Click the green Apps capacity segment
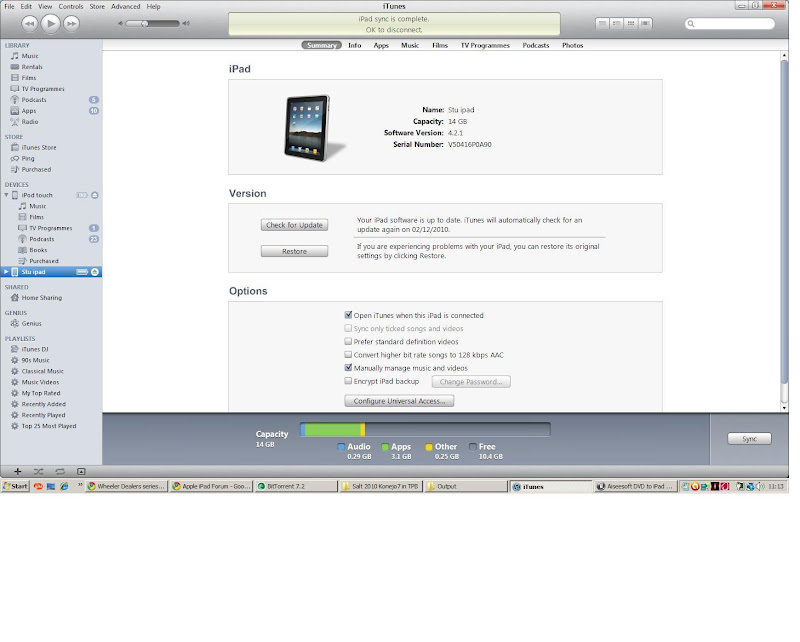 333,430
